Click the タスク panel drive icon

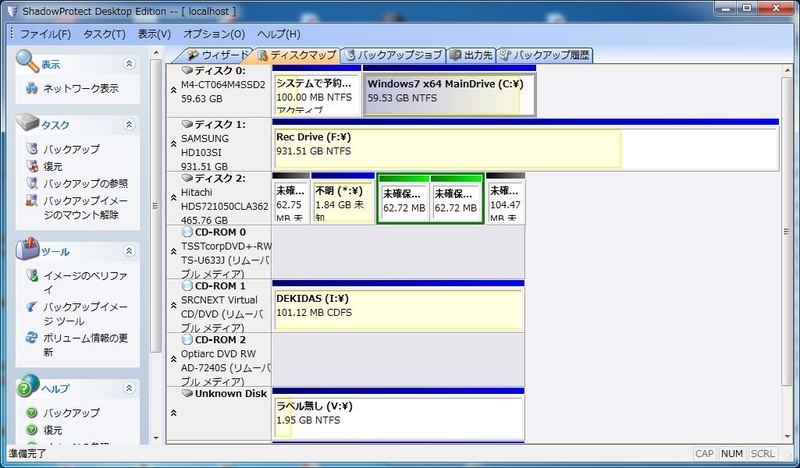[27, 122]
